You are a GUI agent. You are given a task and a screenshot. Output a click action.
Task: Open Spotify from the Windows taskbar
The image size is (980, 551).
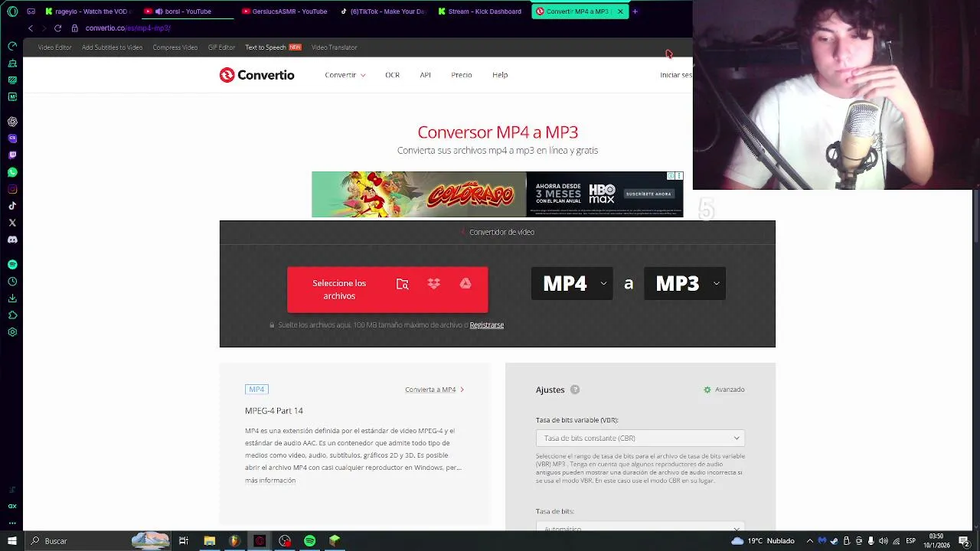(x=309, y=541)
